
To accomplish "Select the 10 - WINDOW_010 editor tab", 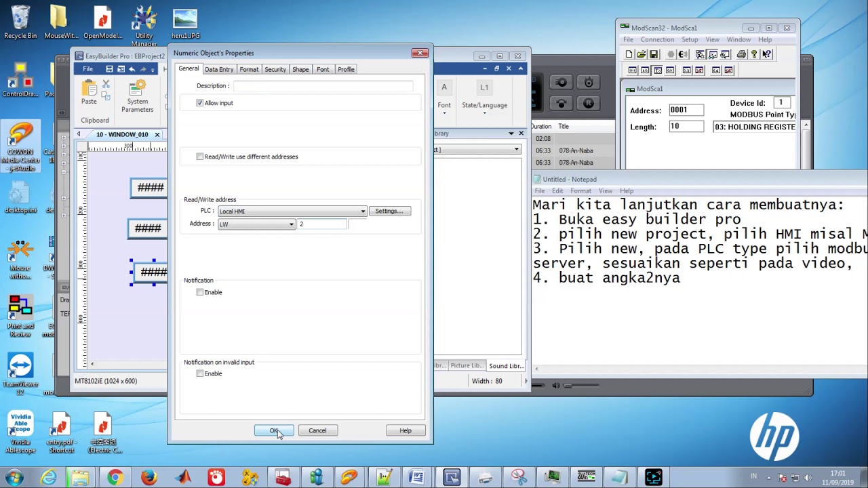I will (x=122, y=134).
